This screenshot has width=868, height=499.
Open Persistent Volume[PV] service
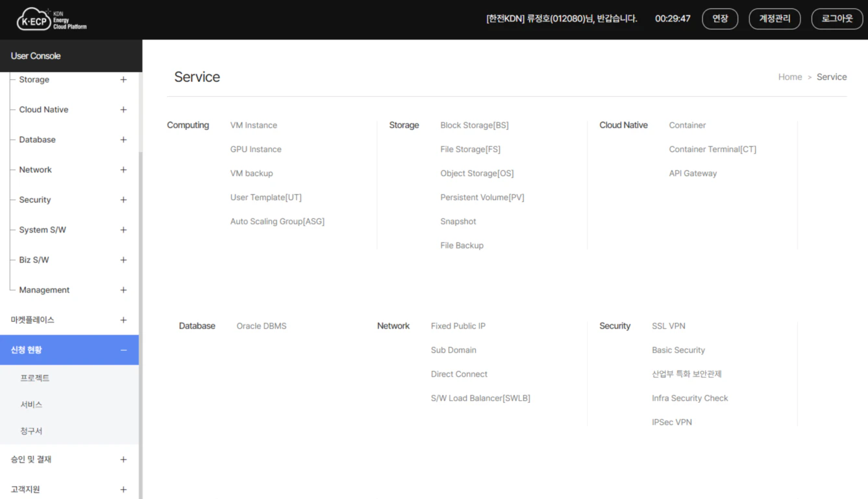(x=482, y=198)
